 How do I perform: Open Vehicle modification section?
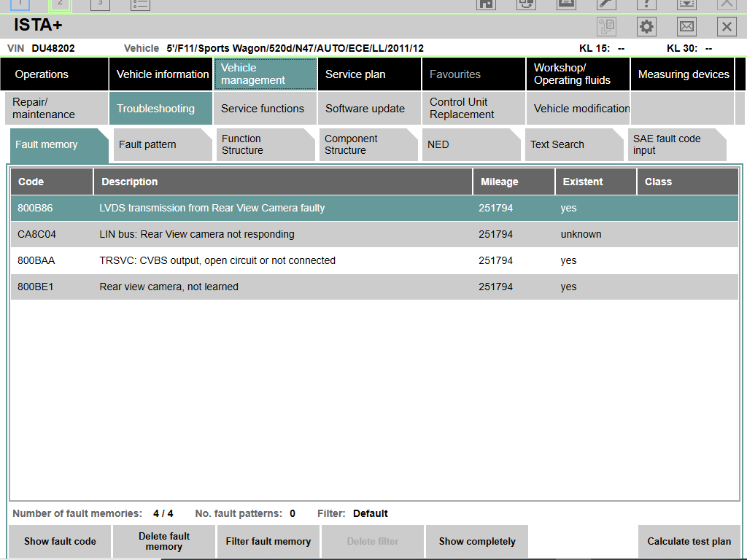pyautogui.click(x=578, y=109)
